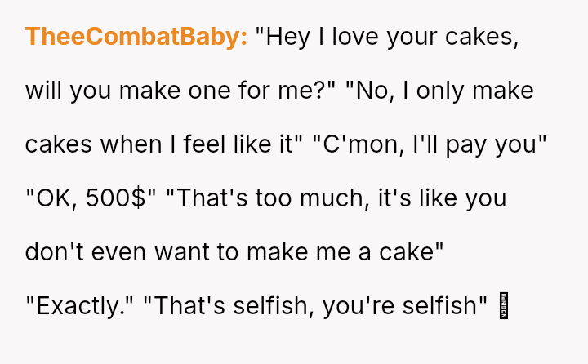The width and height of the screenshot is (588, 364).
Task: Click the phrase "That's too much"
Action: click(263, 198)
